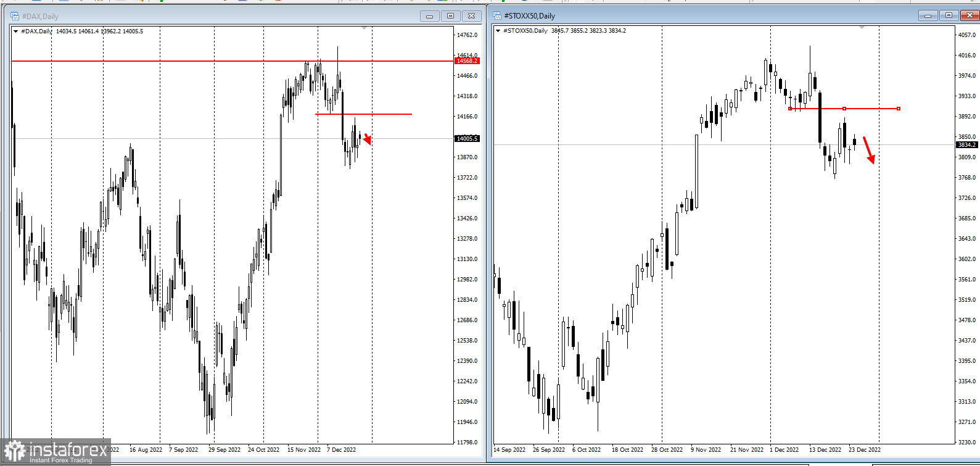Click the 13278.0 level on DAX price axis

[x=467, y=239]
